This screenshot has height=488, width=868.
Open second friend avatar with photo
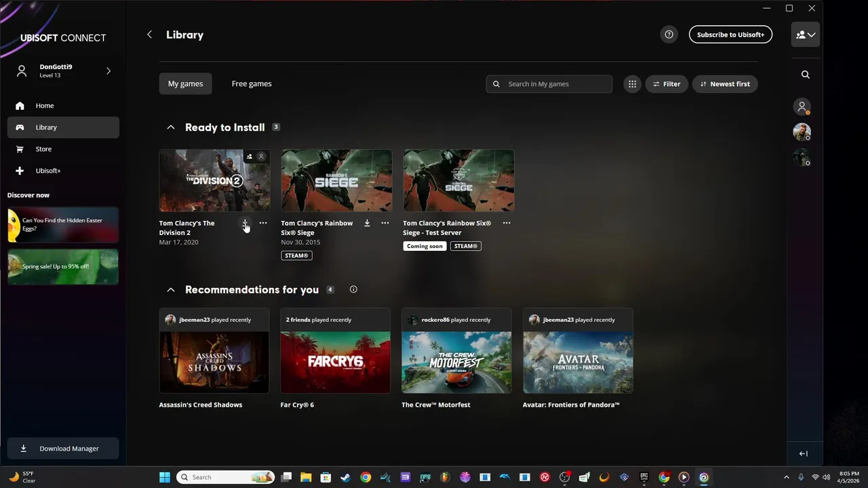point(802,132)
